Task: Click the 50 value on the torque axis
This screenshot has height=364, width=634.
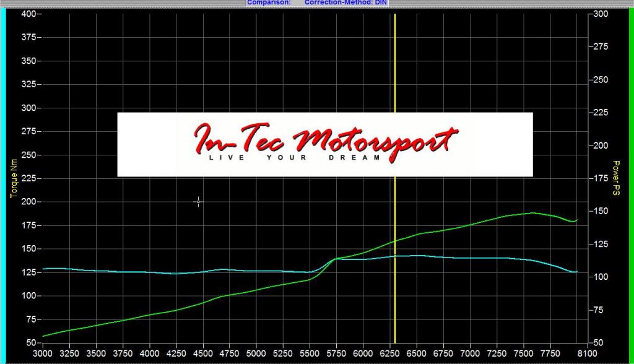Action: (x=31, y=343)
